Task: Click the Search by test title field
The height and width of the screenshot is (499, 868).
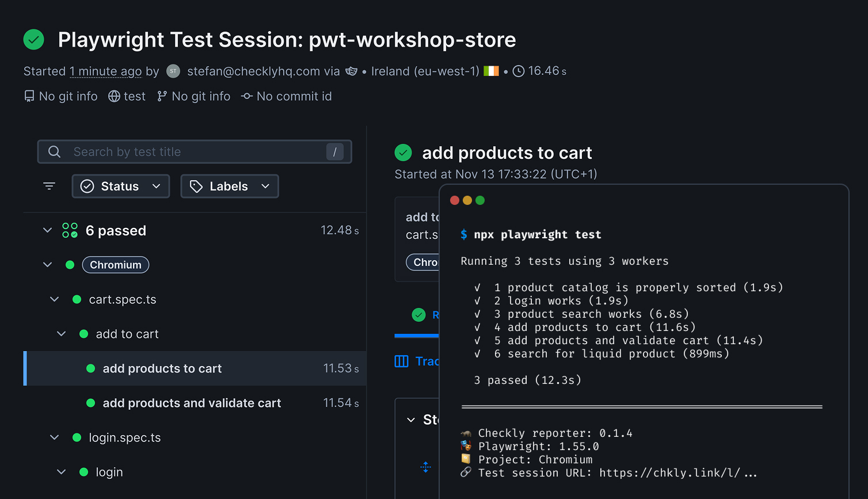Action: point(195,152)
